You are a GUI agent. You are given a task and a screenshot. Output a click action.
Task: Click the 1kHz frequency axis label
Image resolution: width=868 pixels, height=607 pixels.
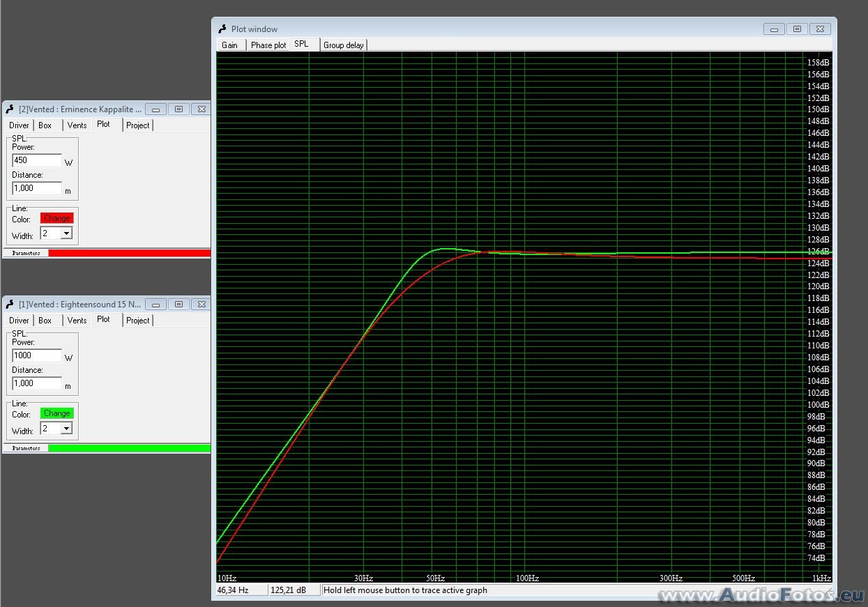(x=823, y=578)
